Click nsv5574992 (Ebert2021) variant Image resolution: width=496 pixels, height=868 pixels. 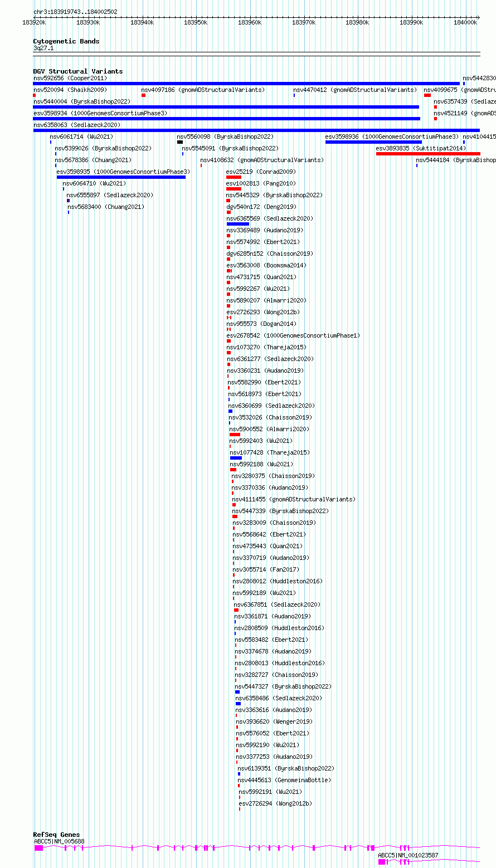[x=263, y=242]
